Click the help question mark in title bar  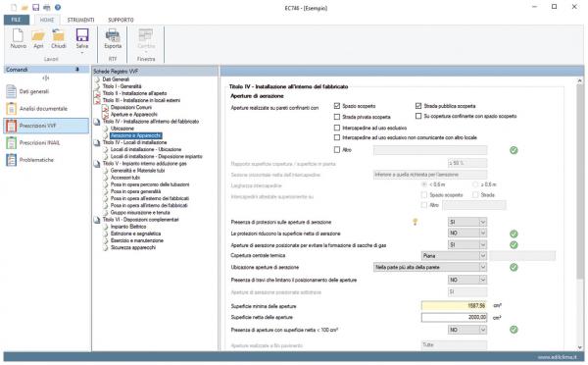tap(58, 7)
